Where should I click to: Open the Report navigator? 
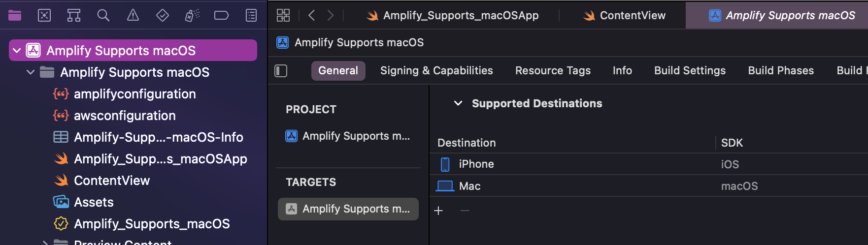(x=251, y=15)
